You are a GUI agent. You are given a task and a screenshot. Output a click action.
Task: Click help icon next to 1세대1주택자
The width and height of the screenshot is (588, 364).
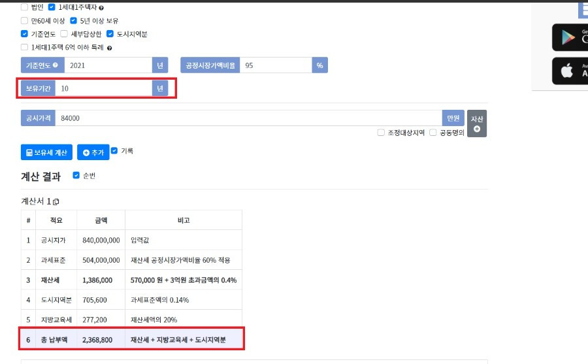coord(101,8)
